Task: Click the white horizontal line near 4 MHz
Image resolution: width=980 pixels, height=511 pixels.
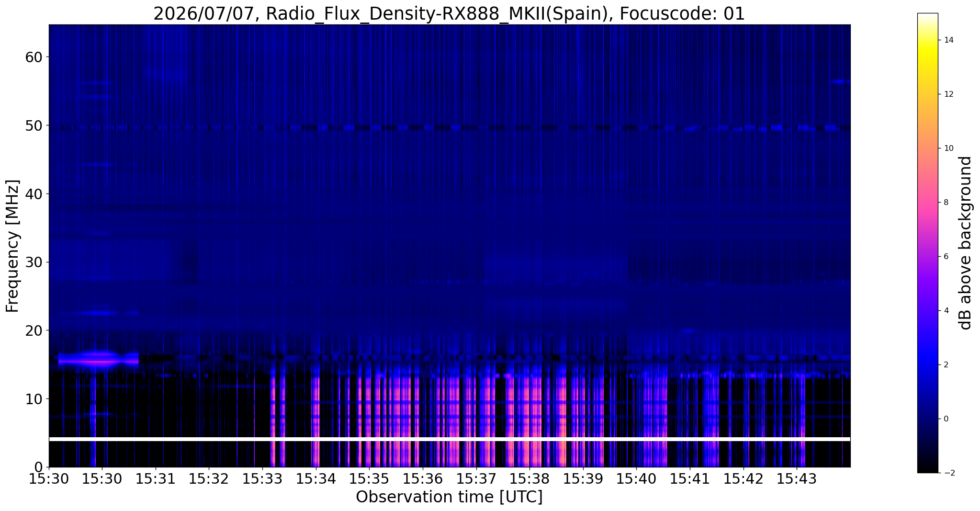Action: [450, 439]
